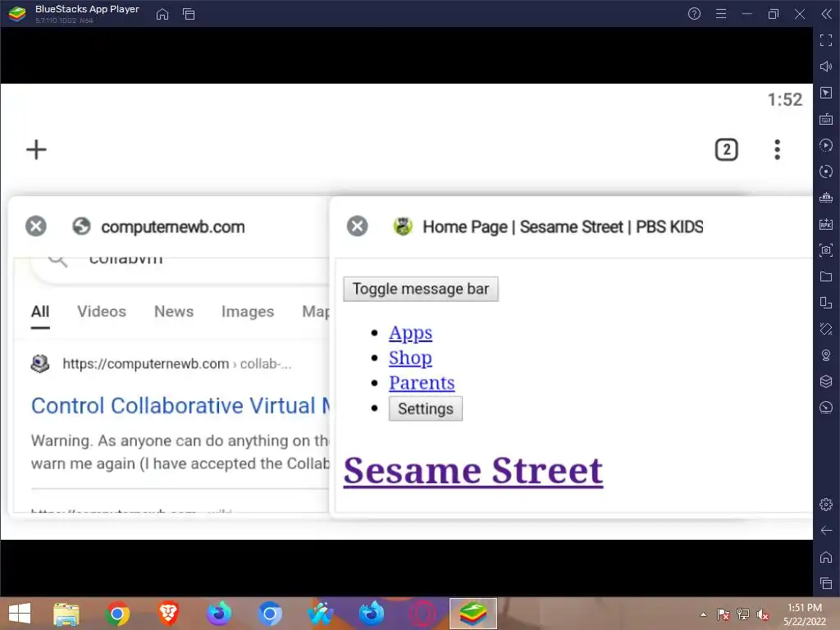Open the BlueStacks hamburger menu
The image size is (840, 630).
[721, 13]
